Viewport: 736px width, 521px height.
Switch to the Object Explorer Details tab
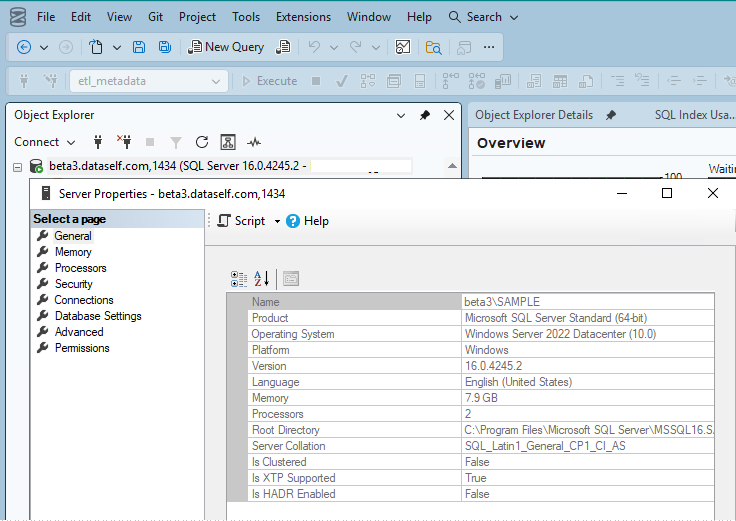click(534, 115)
